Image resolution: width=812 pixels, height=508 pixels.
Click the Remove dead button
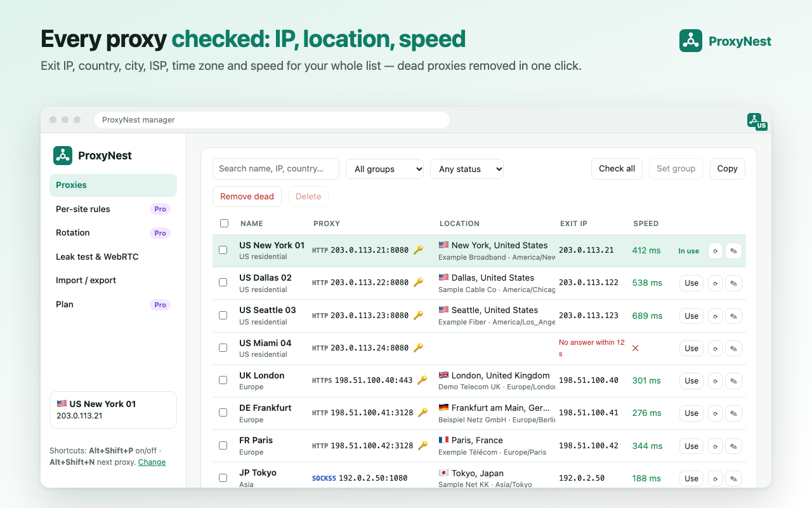(x=247, y=196)
